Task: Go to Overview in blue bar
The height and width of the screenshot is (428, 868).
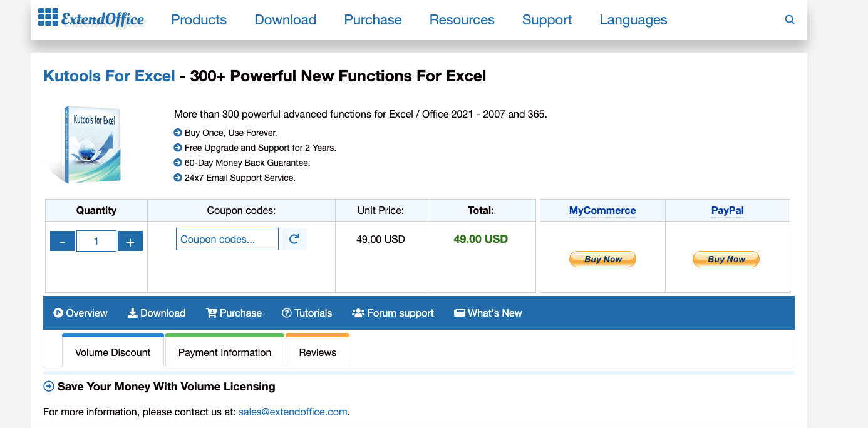Action: [x=81, y=313]
